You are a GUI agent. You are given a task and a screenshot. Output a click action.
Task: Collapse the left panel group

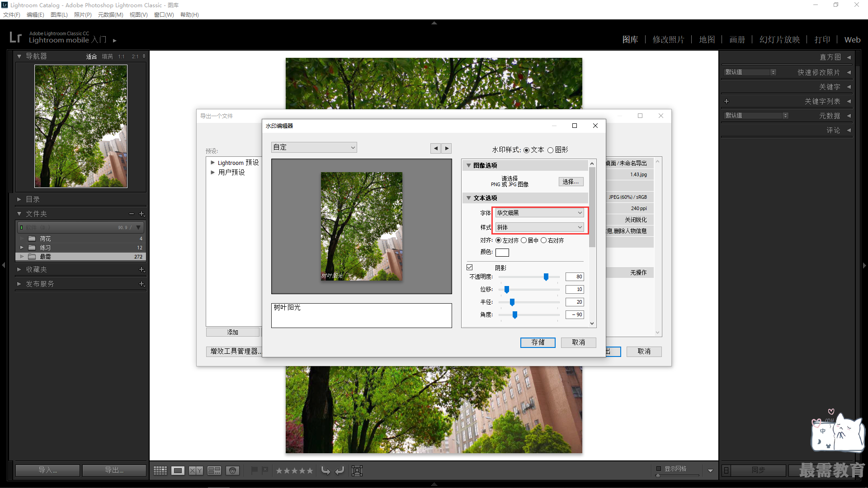[4, 265]
